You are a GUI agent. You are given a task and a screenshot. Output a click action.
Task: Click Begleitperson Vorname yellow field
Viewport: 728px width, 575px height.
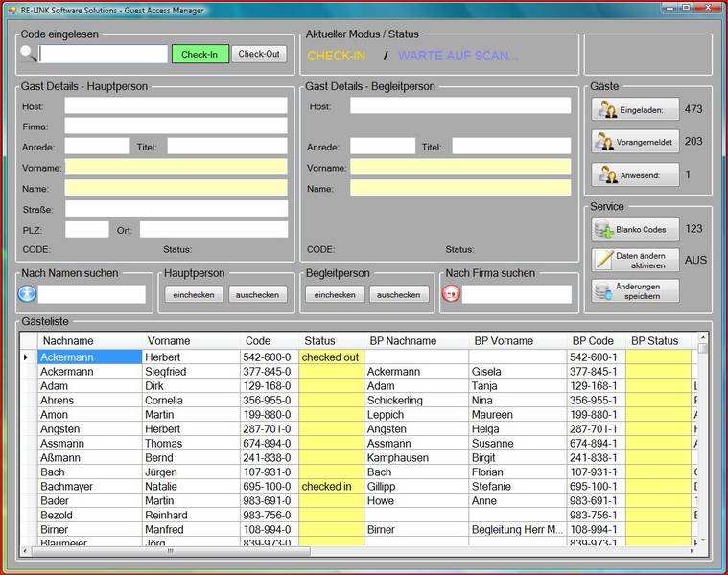(x=460, y=167)
